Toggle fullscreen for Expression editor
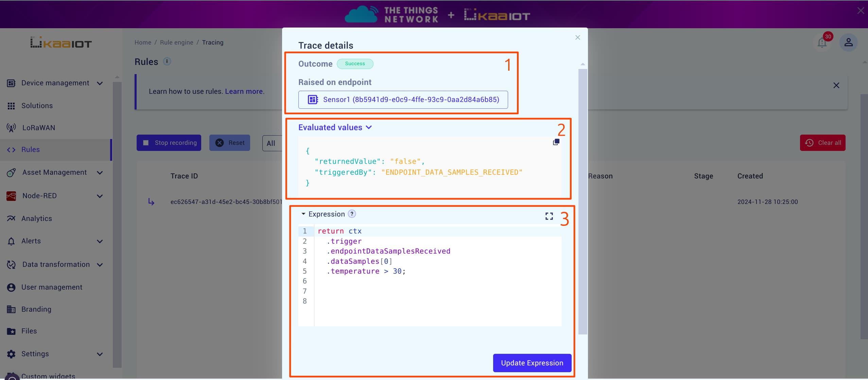This screenshot has width=868, height=380. click(549, 215)
